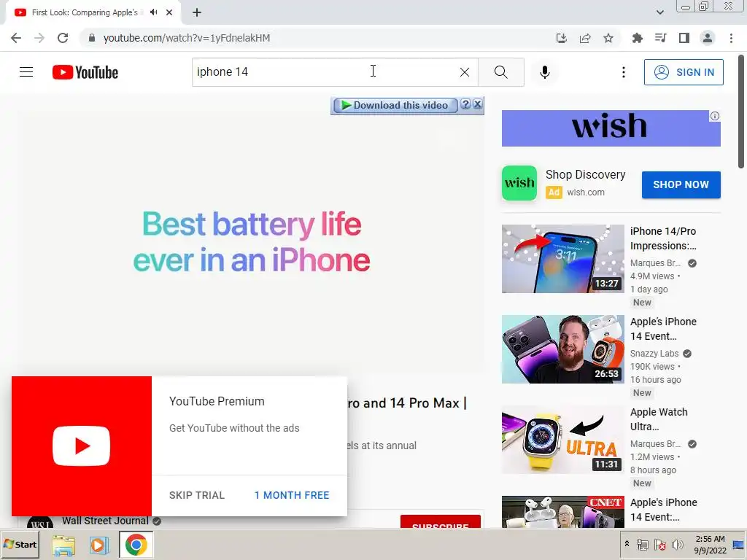
Task: Toggle the Chrome side panel
Action: click(x=684, y=38)
